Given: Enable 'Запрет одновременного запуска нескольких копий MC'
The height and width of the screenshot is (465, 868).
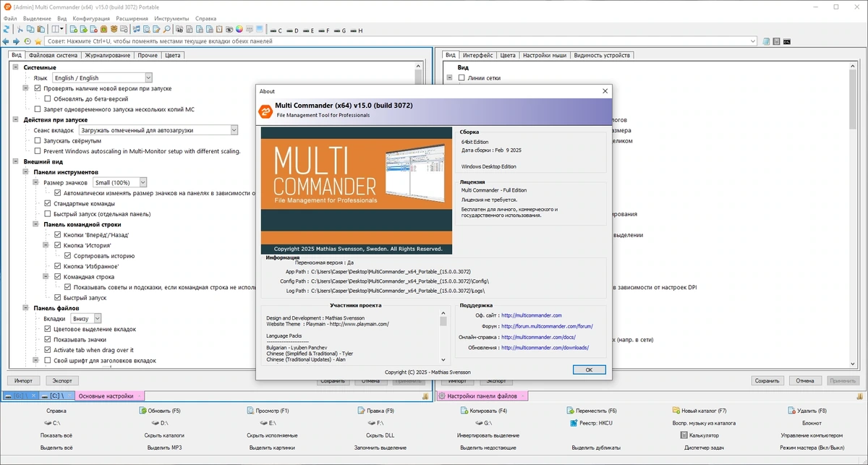Looking at the screenshot, I should (x=38, y=109).
